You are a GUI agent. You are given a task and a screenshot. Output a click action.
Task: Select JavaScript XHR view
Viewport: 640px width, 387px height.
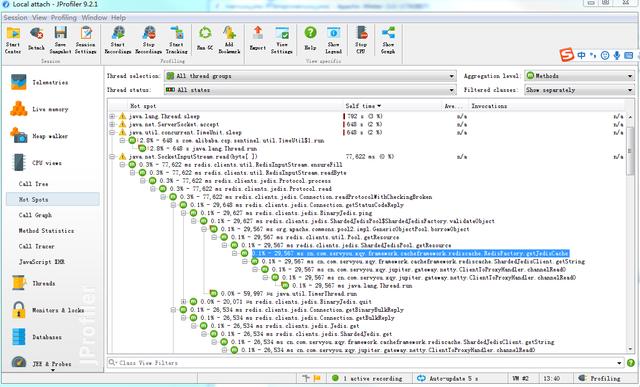coord(42,262)
